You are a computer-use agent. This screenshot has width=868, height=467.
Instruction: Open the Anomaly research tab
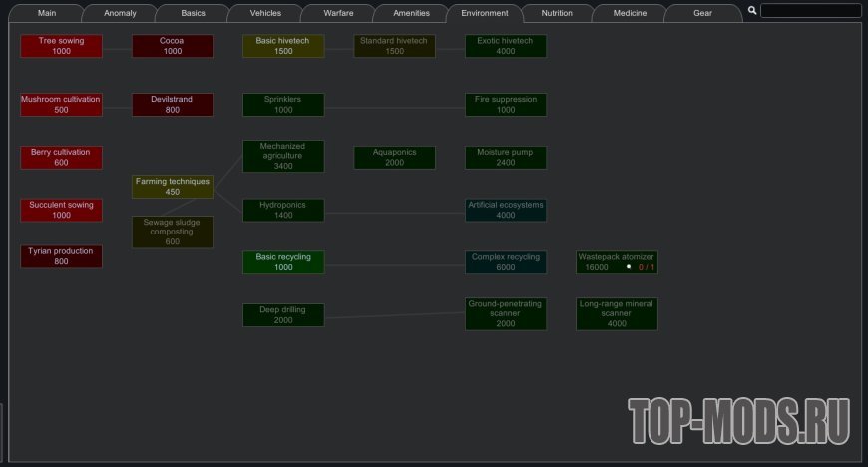click(120, 14)
